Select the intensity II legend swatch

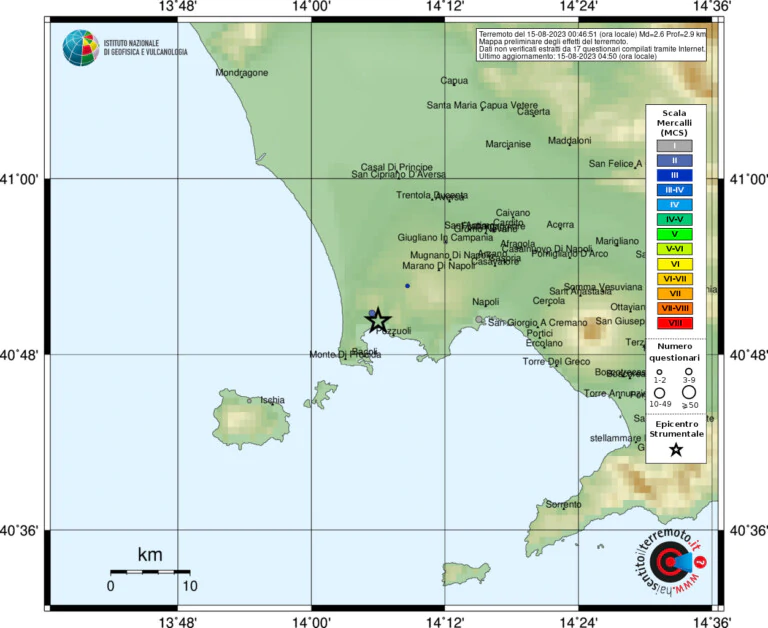(x=674, y=160)
